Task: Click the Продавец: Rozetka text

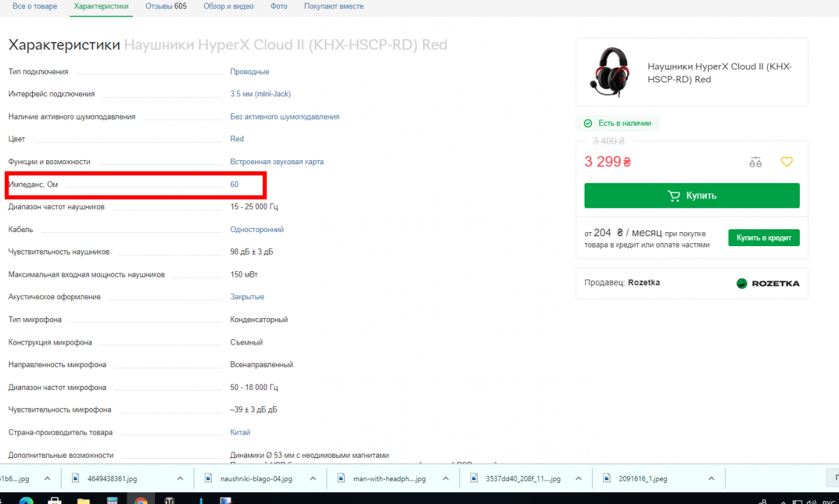Action: click(x=622, y=282)
